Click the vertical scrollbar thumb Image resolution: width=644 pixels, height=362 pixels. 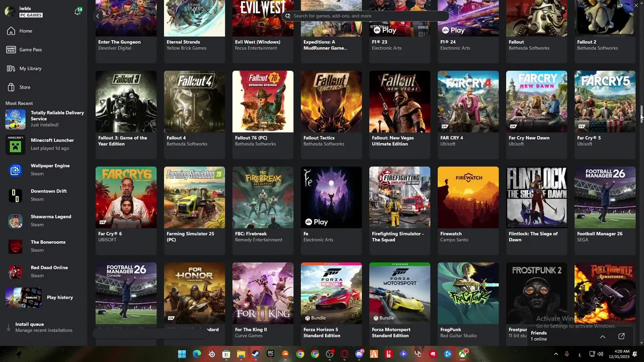(x=641, y=114)
